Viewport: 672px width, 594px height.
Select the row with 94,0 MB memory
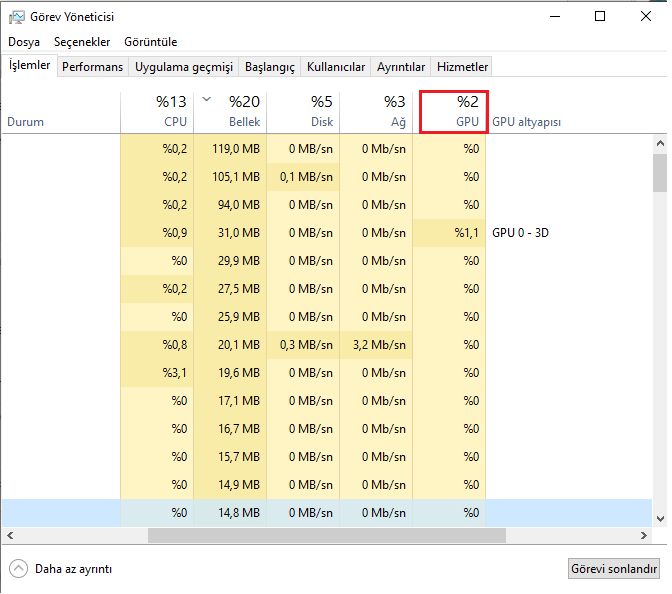pyautogui.click(x=327, y=205)
